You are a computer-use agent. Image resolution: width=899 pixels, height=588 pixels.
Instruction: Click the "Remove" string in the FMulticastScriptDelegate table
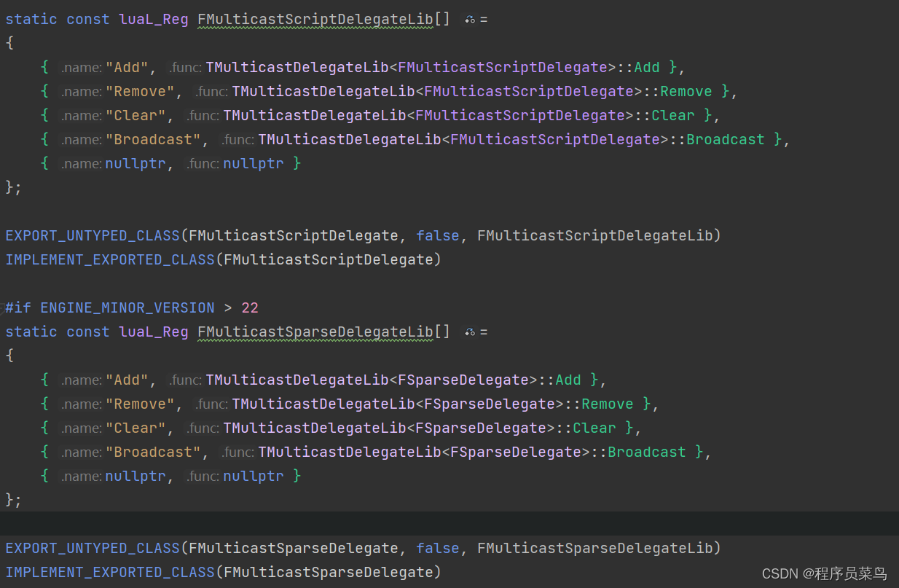pos(141,91)
